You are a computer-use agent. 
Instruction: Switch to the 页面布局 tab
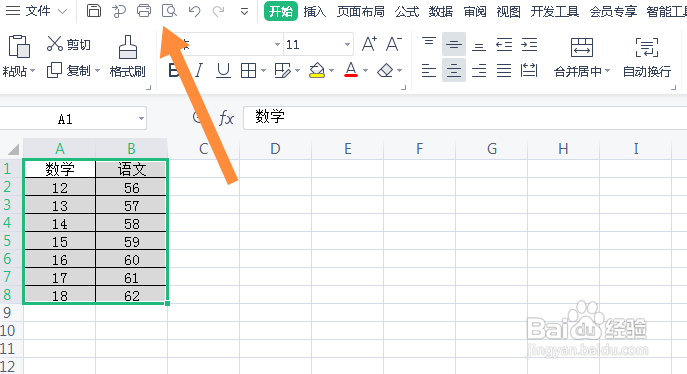tap(361, 11)
